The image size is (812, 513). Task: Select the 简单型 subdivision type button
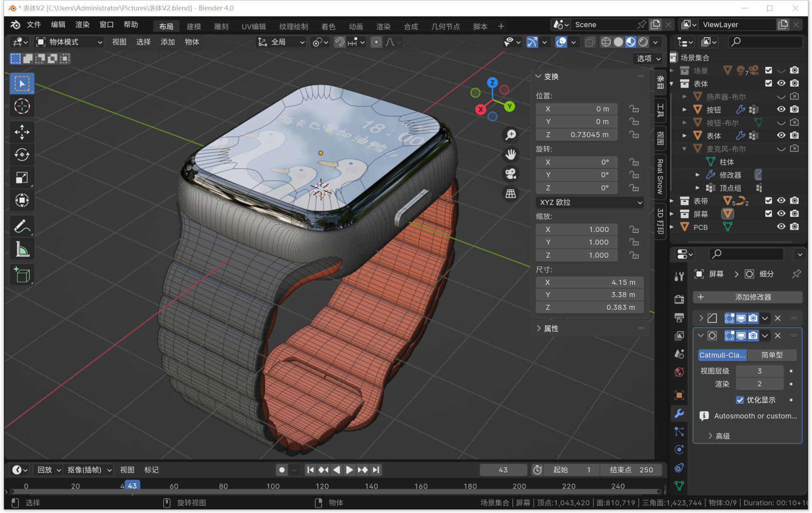pos(772,355)
